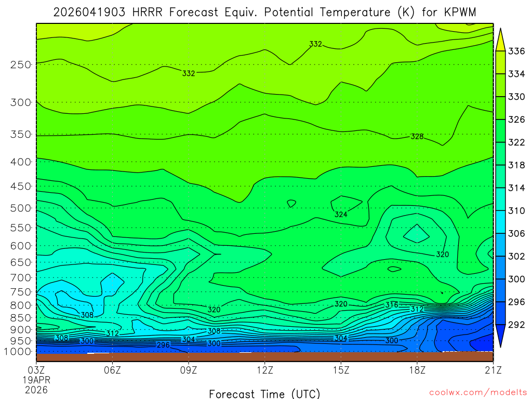Image resolution: width=532 pixels, height=399 pixels.
Task: Click the 650 pressure level label
Action: (21, 262)
